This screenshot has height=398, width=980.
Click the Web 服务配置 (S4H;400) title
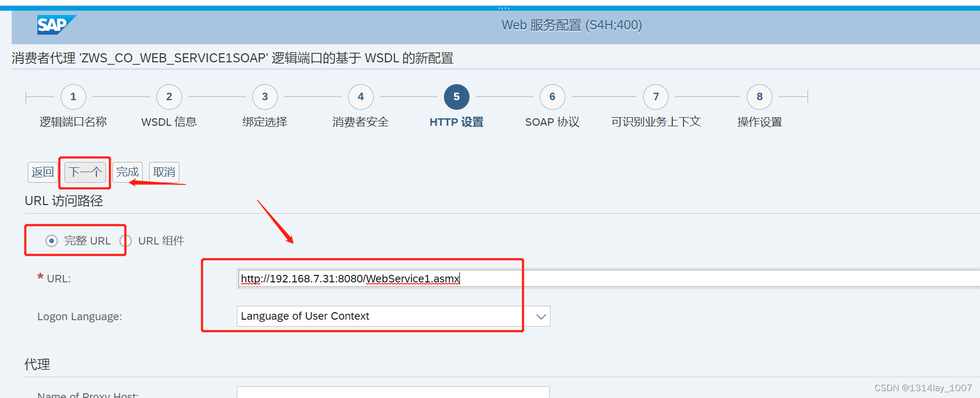tap(572, 25)
